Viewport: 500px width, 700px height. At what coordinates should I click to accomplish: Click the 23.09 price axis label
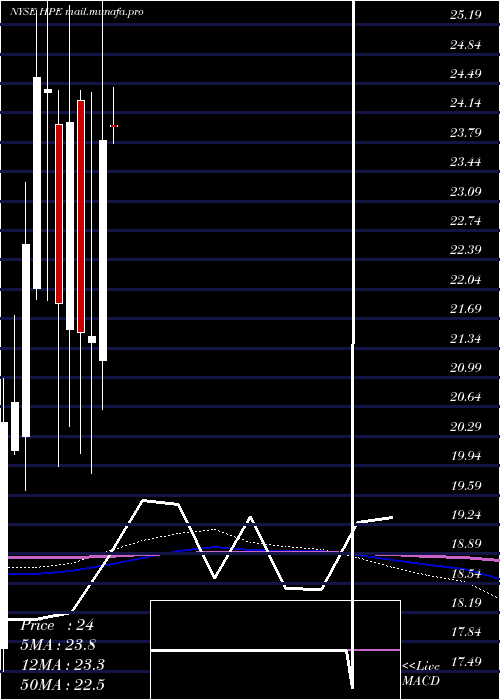point(465,192)
